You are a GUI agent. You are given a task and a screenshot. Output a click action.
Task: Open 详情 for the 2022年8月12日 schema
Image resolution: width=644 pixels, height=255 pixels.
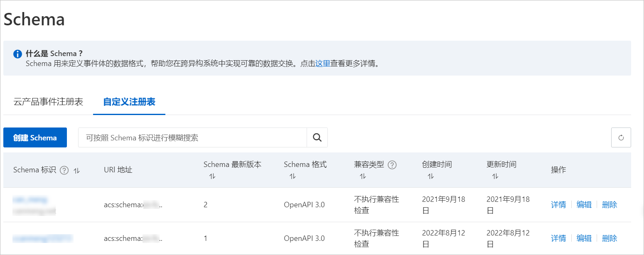558,238
